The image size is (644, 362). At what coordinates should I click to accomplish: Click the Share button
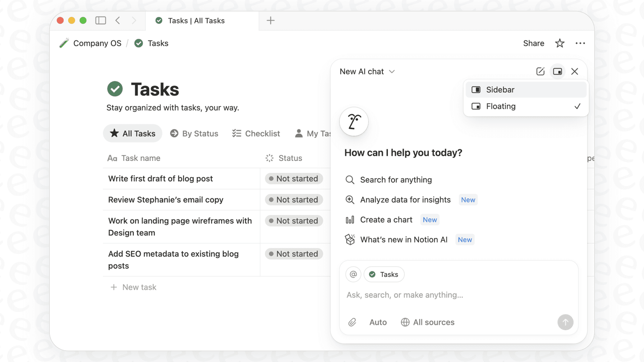pyautogui.click(x=533, y=43)
